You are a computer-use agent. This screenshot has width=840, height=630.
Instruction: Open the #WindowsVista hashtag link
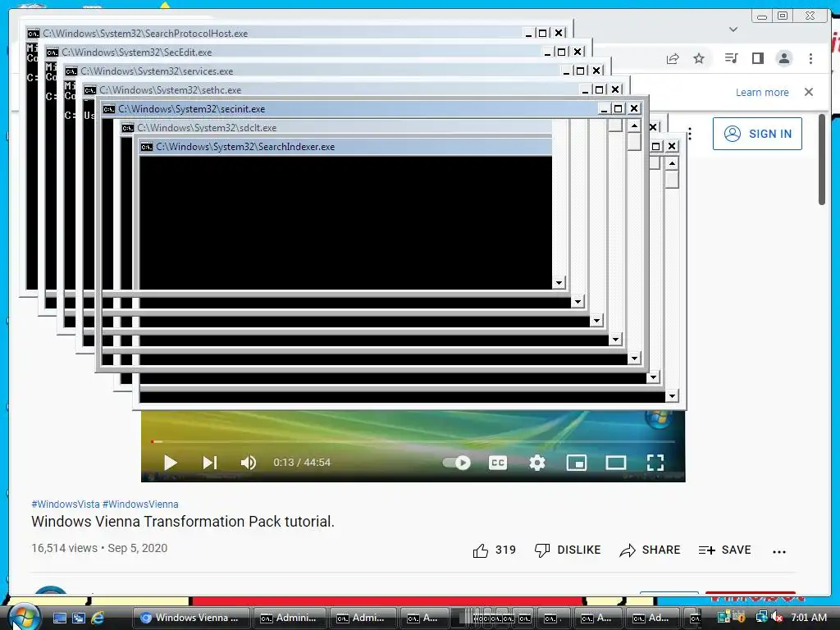pyautogui.click(x=66, y=504)
